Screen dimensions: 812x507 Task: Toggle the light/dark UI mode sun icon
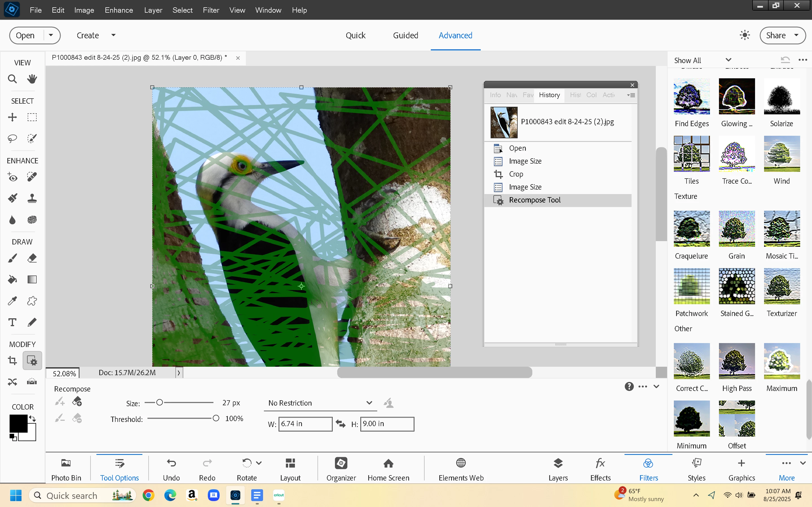(x=745, y=35)
